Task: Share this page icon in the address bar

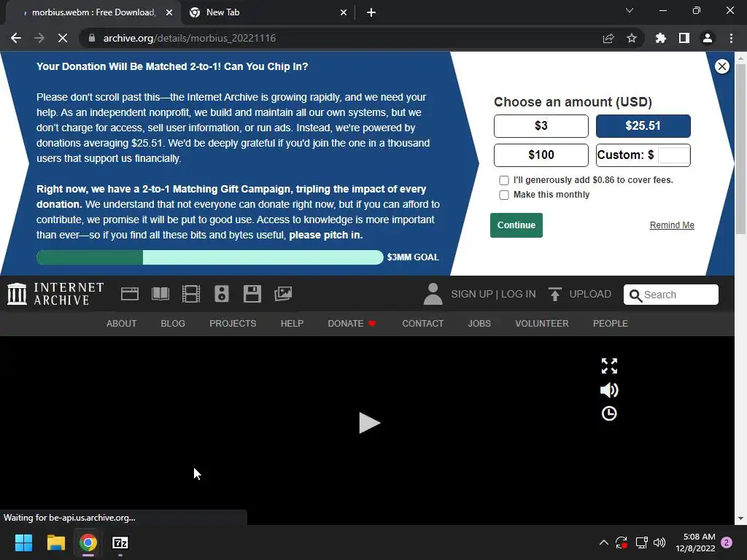Action: pos(608,38)
